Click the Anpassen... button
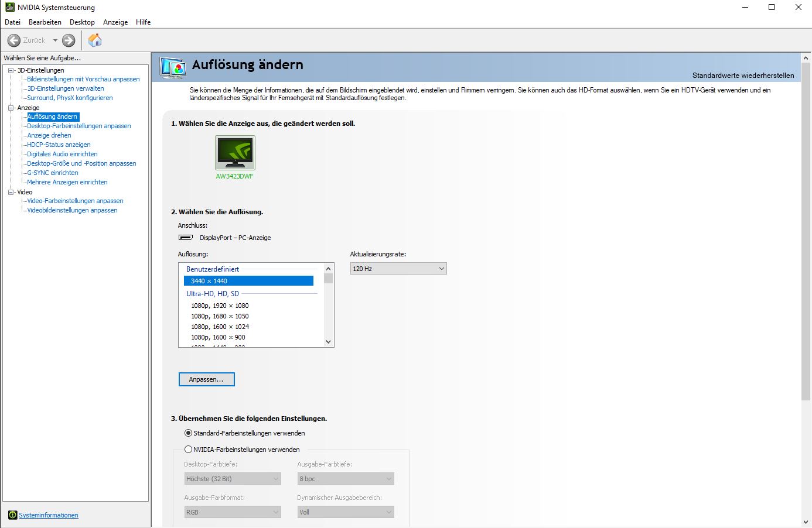This screenshot has width=812, height=528. [x=206, y=379]
